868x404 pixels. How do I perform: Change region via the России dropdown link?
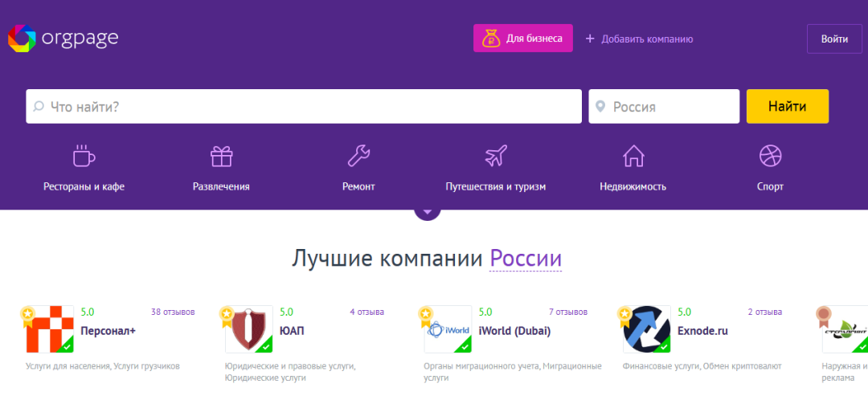526,259
